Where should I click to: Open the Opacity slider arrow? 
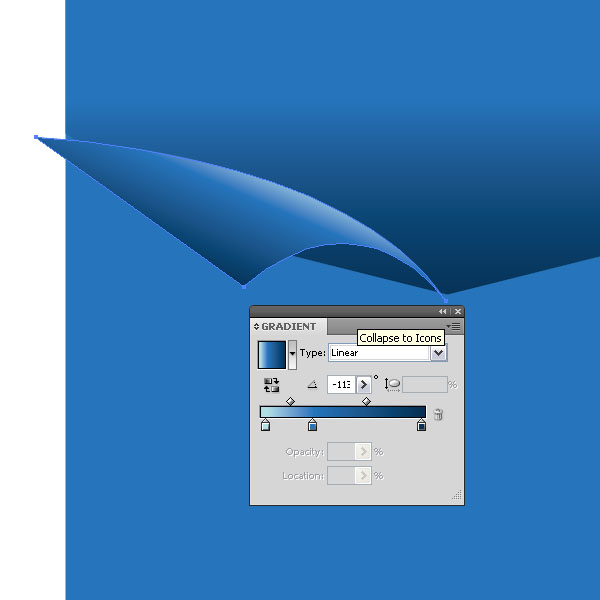click(364, 452)
